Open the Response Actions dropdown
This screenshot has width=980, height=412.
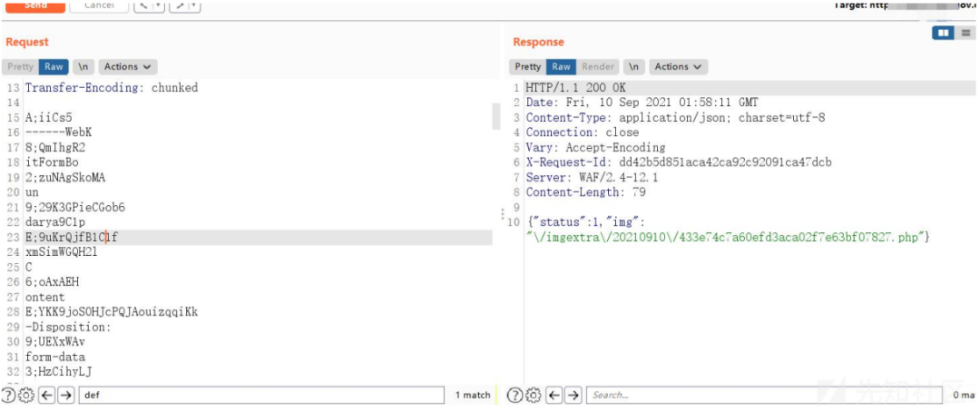pyautogui.click(x=678, y=66)
